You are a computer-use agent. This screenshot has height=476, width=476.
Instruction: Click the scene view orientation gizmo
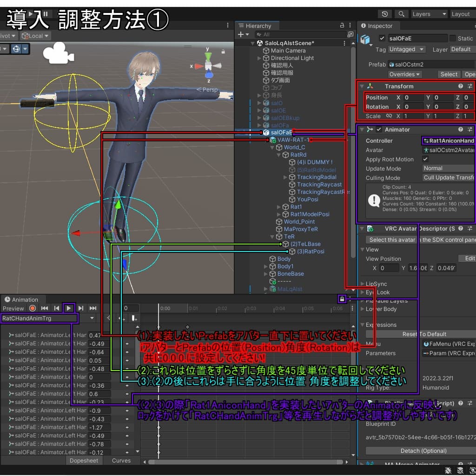click(208, 66)
